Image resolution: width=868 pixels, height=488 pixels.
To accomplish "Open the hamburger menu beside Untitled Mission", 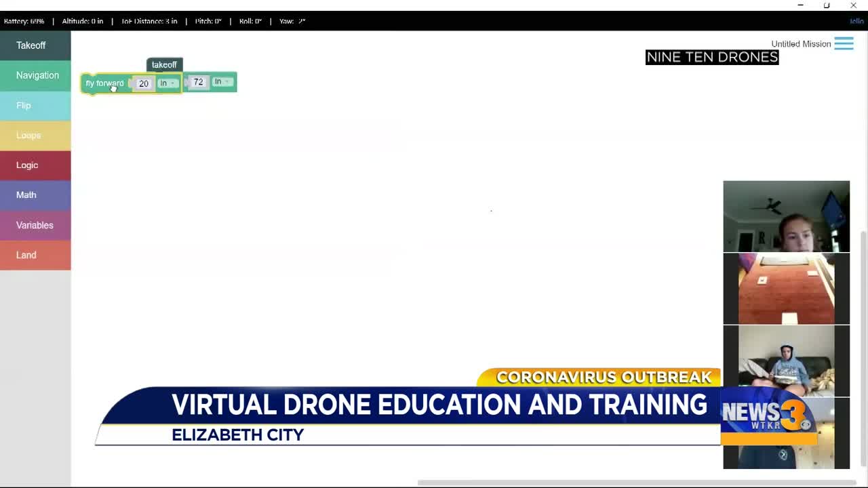I will (844, 44).
